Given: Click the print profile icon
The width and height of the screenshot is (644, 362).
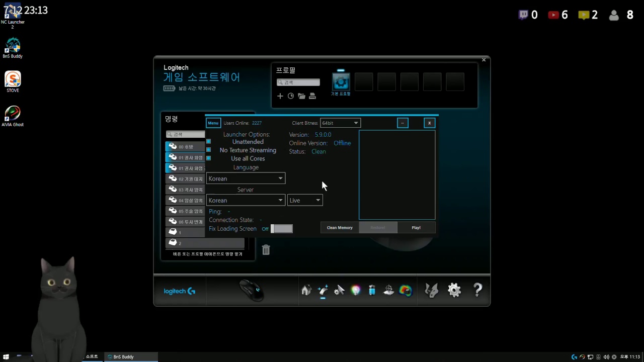Looking at the screenshot, I should [312, 96].
